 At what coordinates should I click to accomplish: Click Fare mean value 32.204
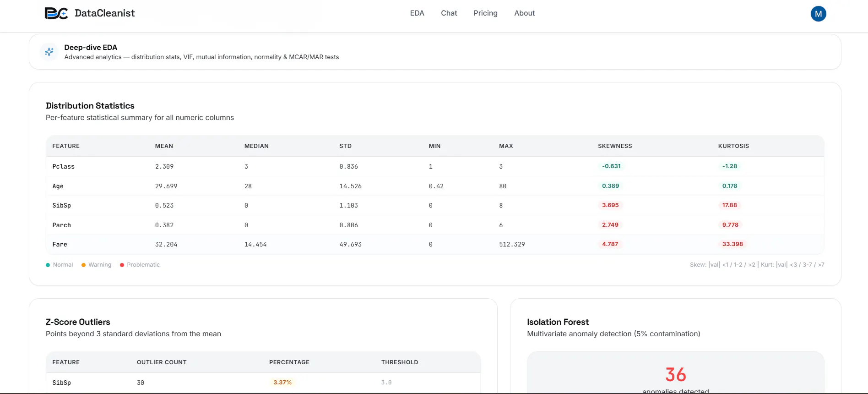(166, 245)
